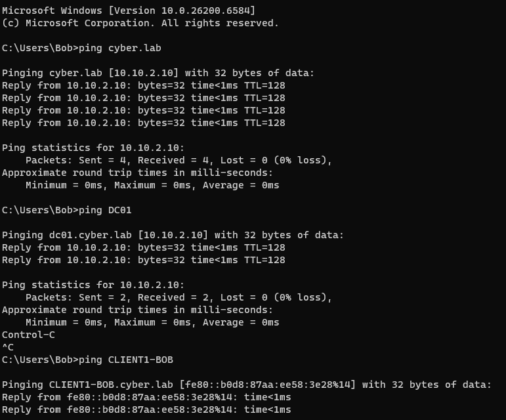Click the first reply line after pinging cyber.lab
This screenshot has width=506, height=420.
tap(143, 85)
